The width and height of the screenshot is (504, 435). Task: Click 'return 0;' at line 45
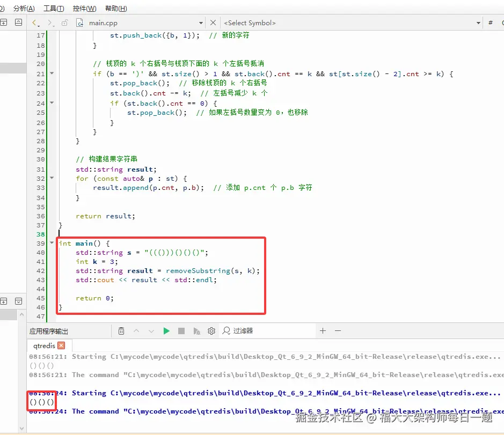94,298
